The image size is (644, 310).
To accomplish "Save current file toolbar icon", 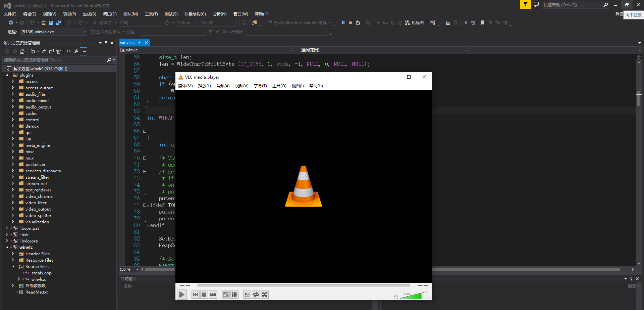I will pyautogui.click(x=51, y=23).
